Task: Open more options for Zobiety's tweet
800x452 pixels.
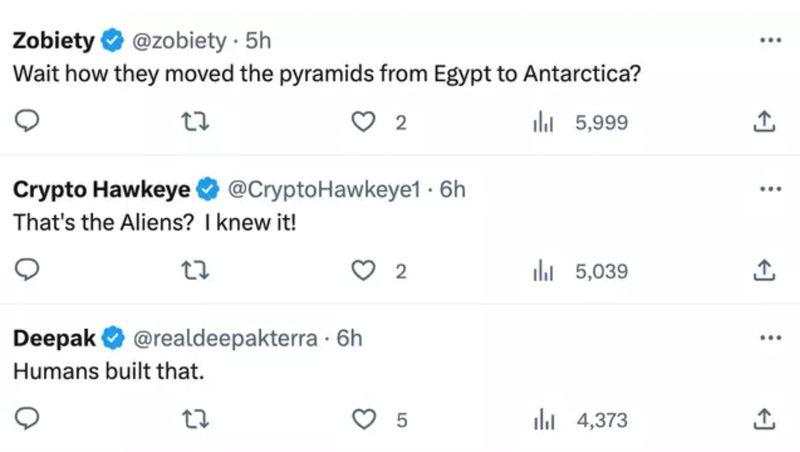Action: point(770,40)
